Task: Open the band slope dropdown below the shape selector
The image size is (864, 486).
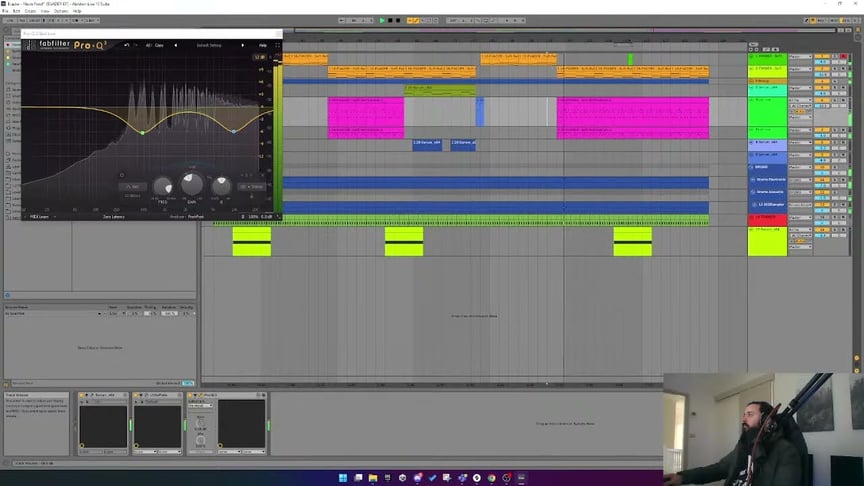Action: coord(132,196)
